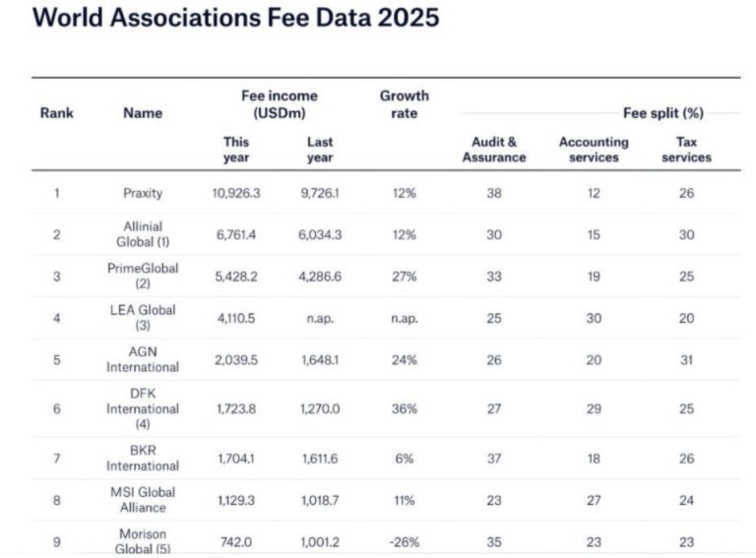Click the Tax services subheader
The image size is (756, 558).
686,150
